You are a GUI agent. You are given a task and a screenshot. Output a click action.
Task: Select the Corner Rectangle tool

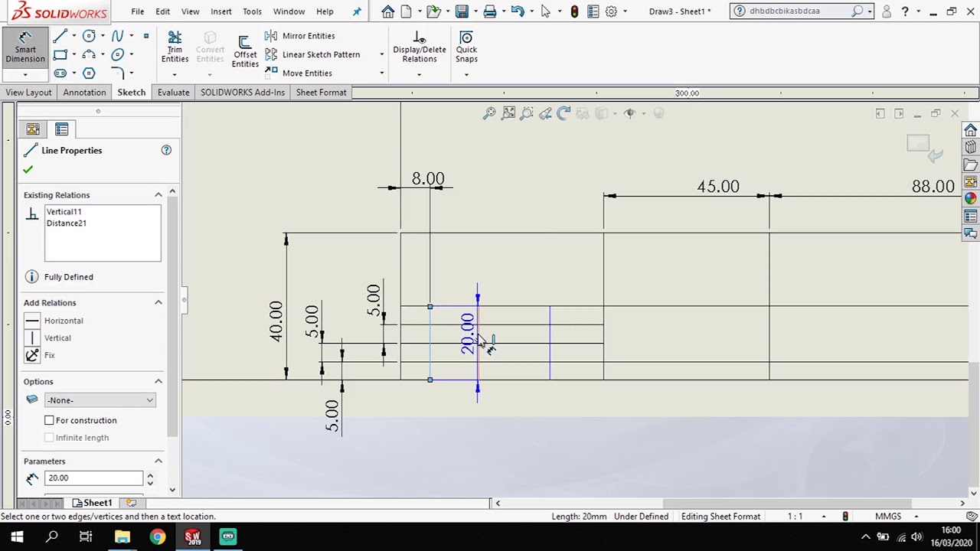pos(60,54)
